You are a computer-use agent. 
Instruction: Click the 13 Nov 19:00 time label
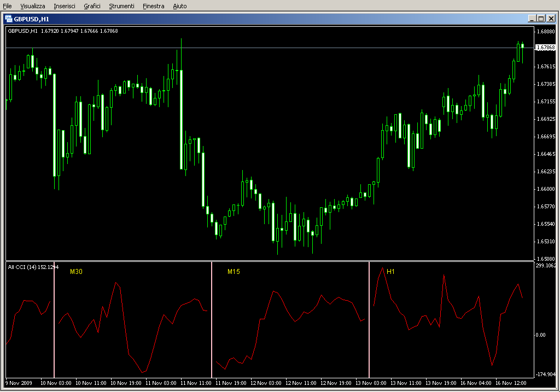(x=441, y=383)
